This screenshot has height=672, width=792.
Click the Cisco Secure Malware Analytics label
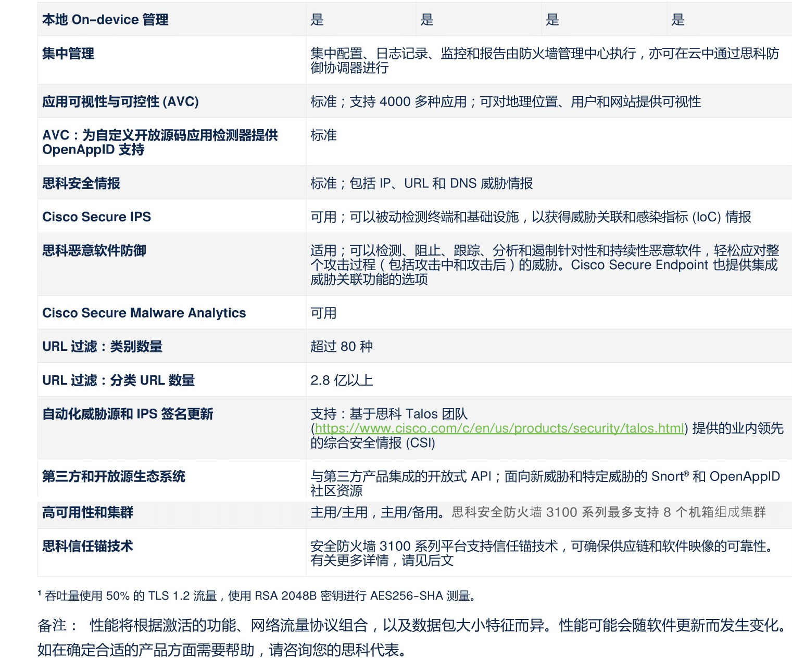(144, 313)
